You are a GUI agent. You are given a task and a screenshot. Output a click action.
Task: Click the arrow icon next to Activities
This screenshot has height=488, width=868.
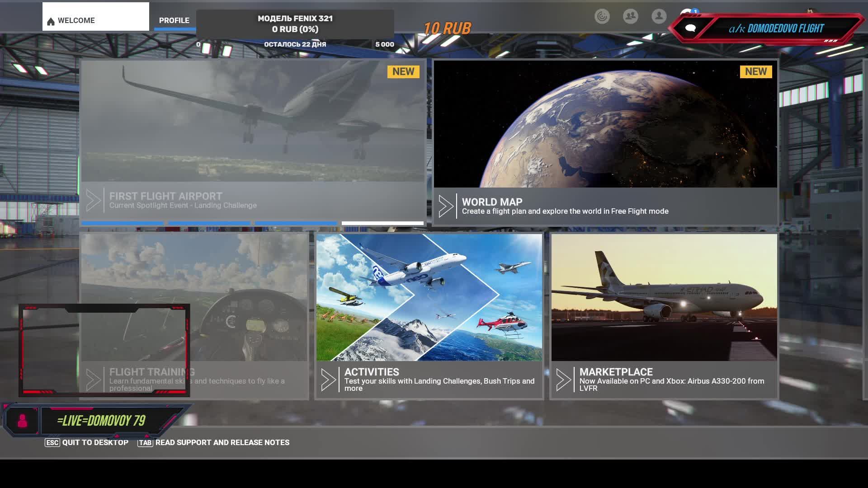(328, 380)
